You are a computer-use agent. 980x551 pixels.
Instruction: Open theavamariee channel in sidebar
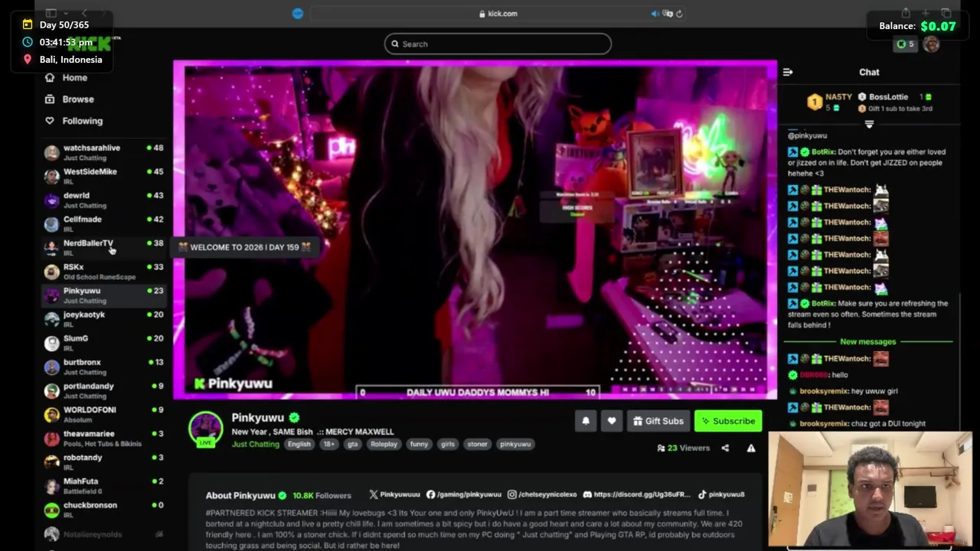103,438
